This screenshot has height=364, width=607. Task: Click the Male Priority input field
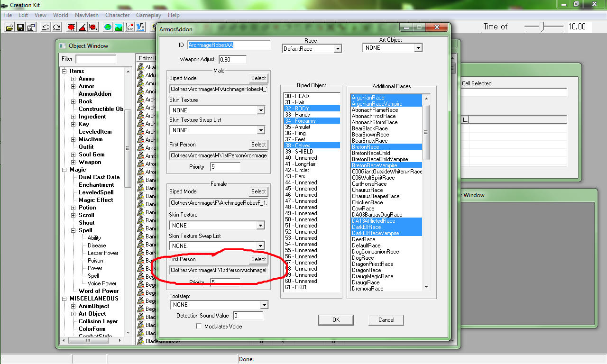click(225, 167)
